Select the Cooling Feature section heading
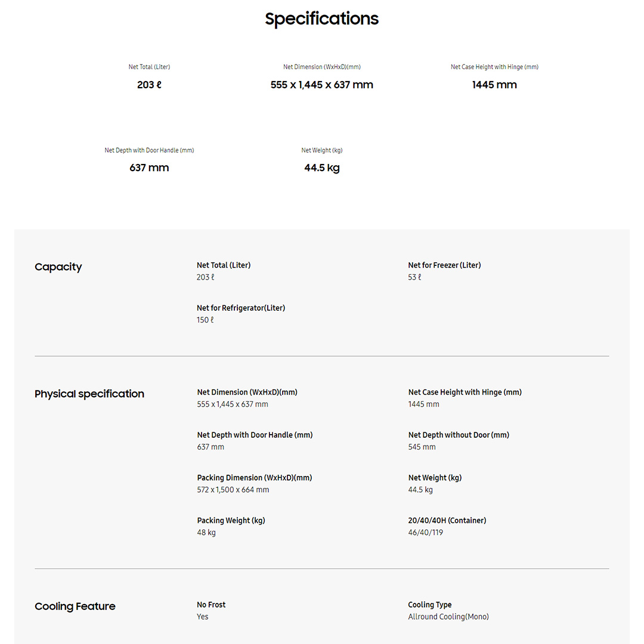The height and width of the screenshot is (644, 644). point(75,606)
